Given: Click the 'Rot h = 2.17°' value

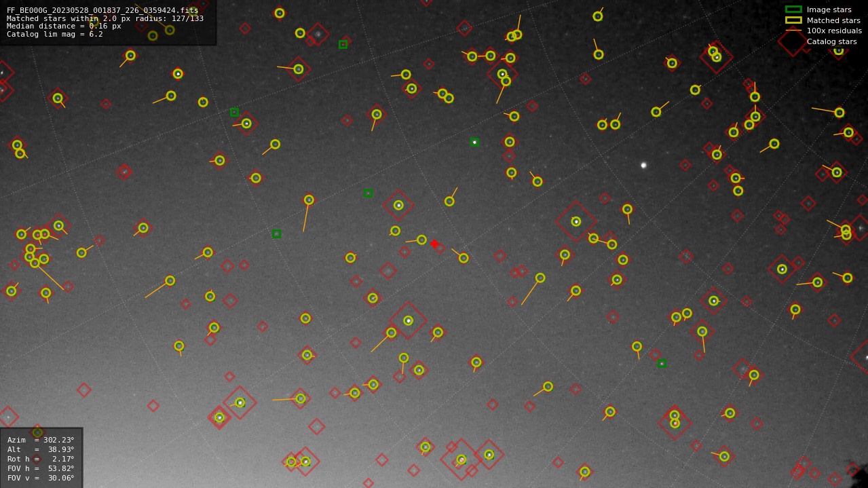Looking at the screenshot, I should (41, 459).
